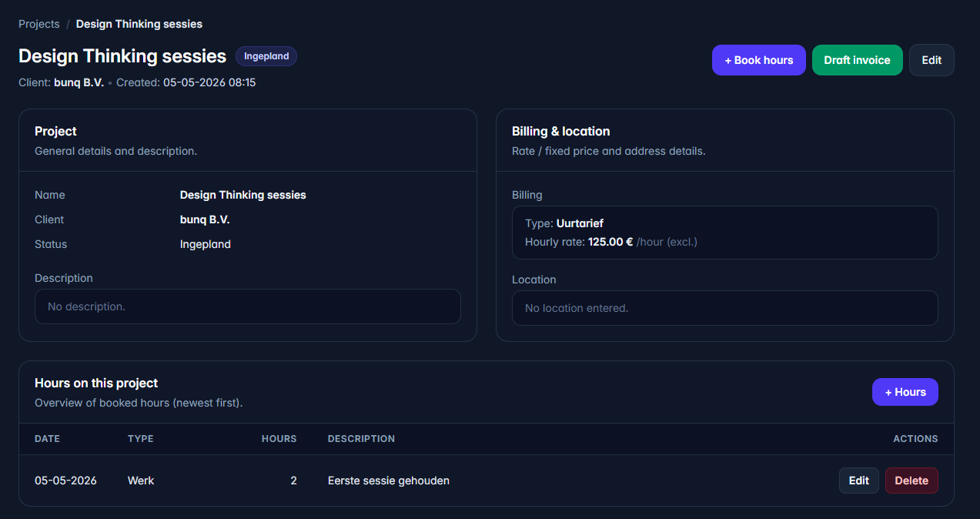Click the Design Thinking sessies breadcrumb text
Image resolution: width=980 pixels, height=519 pixels.
(x=139, y=24)
